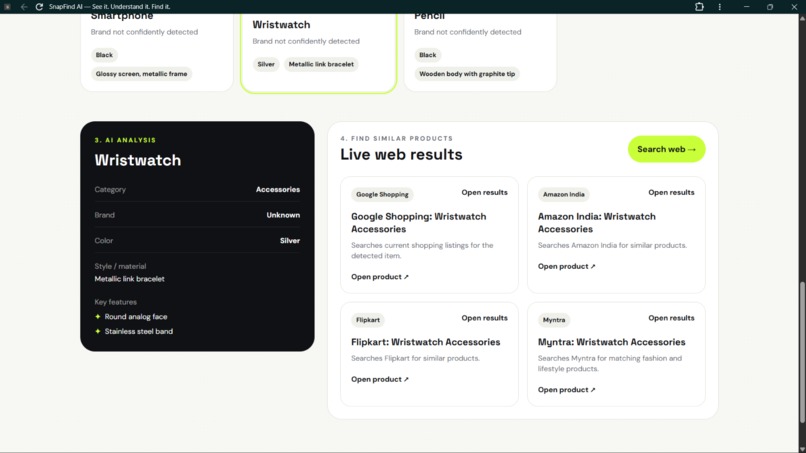Maximize or restore the window
The height and width of the screenshot is (453, 806).
click(770, 7)
